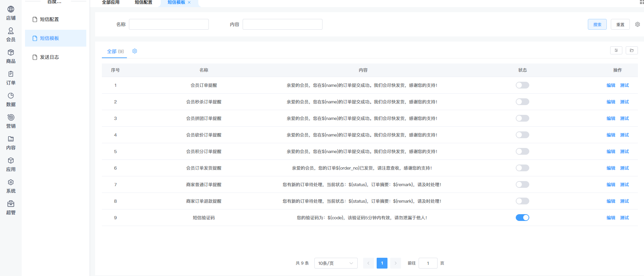Toggle status switch for 会员积分订单提醒
This screenshot has width=644, height=276.
click(x=523, y=151)
